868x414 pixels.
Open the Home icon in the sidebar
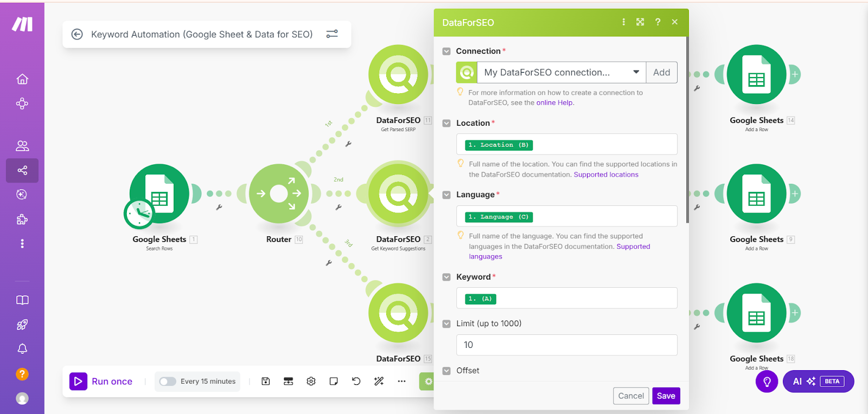pyautogui.click(x=22, y=79)
